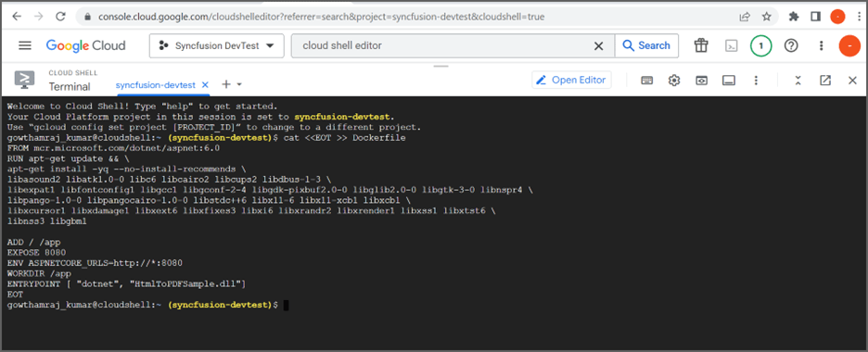Open the Google account avatar

(849, 46)
